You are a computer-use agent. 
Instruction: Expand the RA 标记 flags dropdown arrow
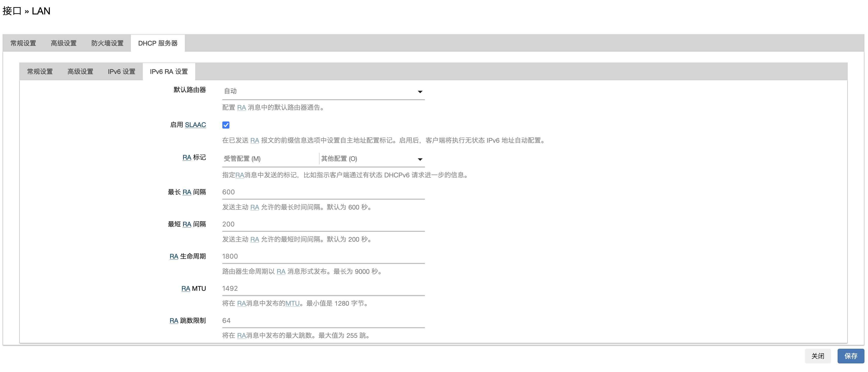(x=420, y=159)
